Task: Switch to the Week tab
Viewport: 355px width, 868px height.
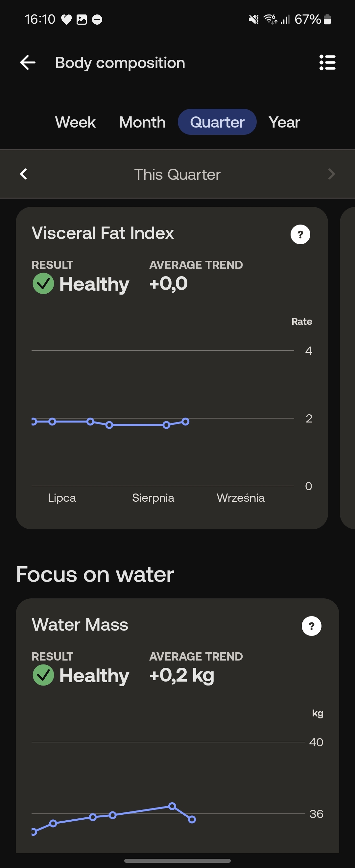Action: [76, 122]
